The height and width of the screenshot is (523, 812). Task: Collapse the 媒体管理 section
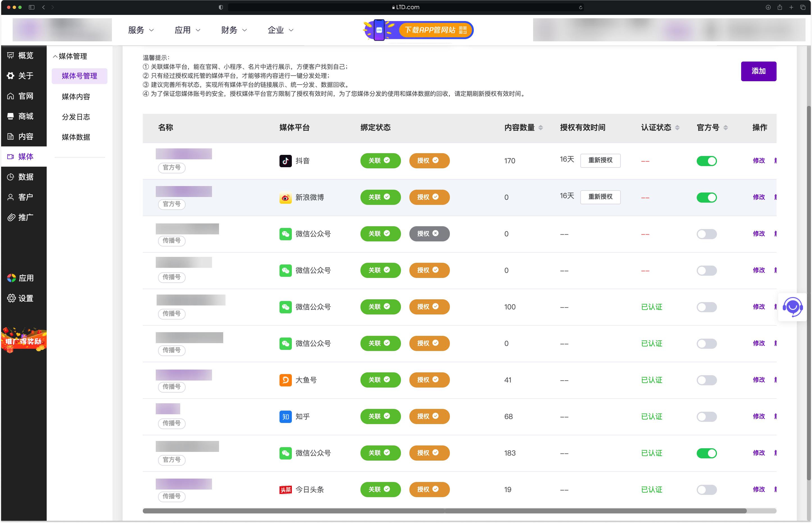click(x=71, y=56)
